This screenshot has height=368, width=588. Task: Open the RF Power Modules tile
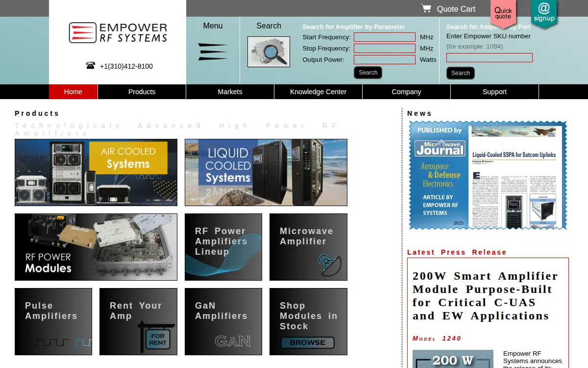96,247
